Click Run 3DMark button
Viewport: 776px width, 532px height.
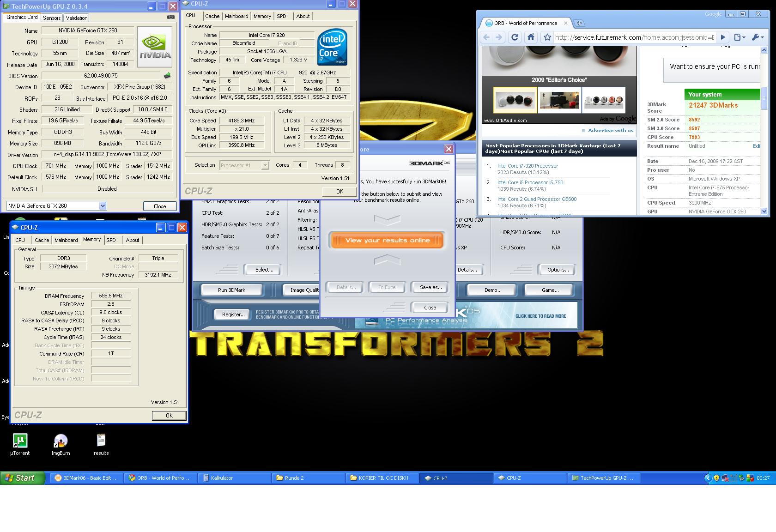click(231, 290)
